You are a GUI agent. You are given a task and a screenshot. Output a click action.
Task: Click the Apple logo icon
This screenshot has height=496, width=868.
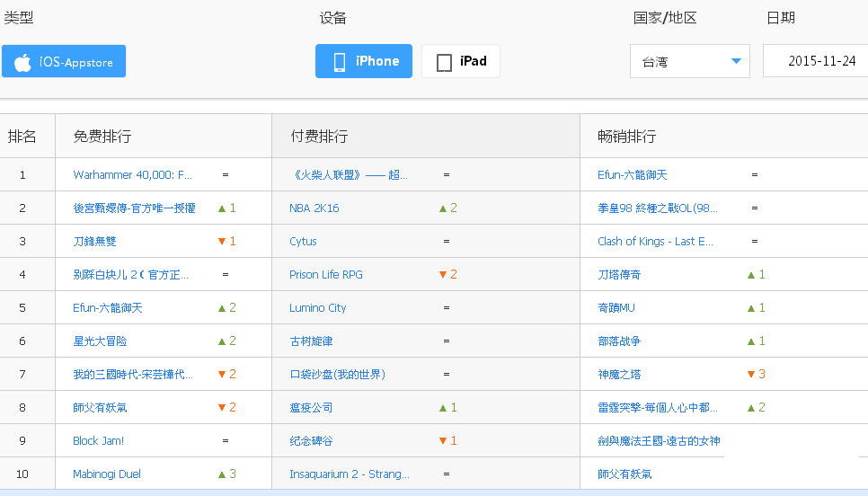coord(22,62)
